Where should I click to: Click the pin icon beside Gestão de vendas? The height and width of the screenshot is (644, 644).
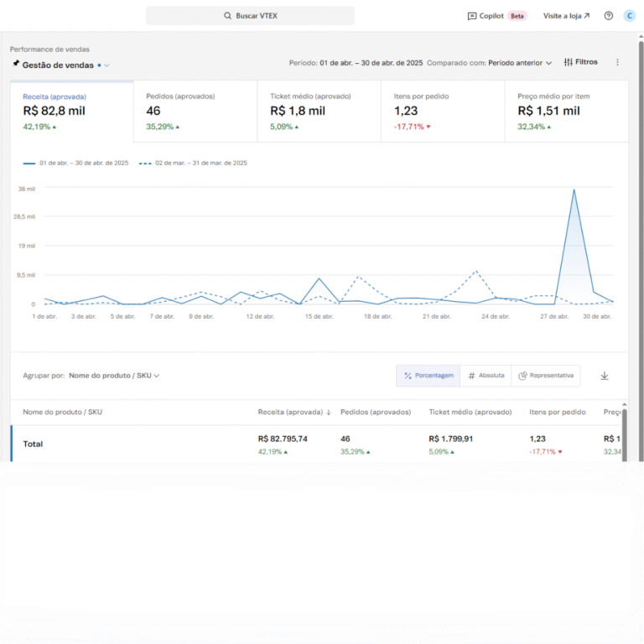coord(16,64)
